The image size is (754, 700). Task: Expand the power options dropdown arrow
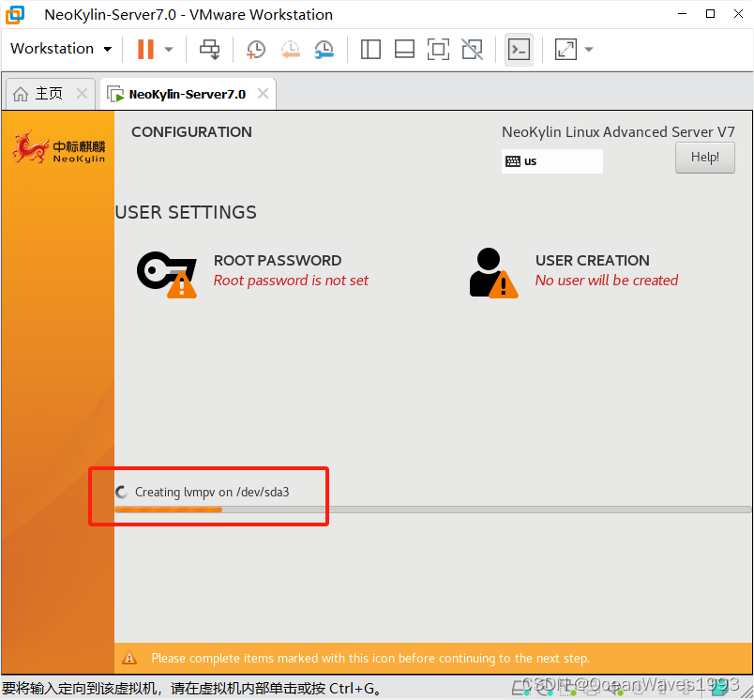tap(169, 49)
